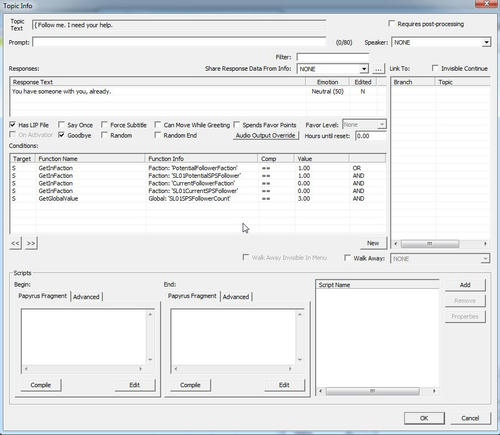This screenshot has width=500, height=435.
Task: Enable the Invisible Continue checkbox
Action: tap(435, 68)
